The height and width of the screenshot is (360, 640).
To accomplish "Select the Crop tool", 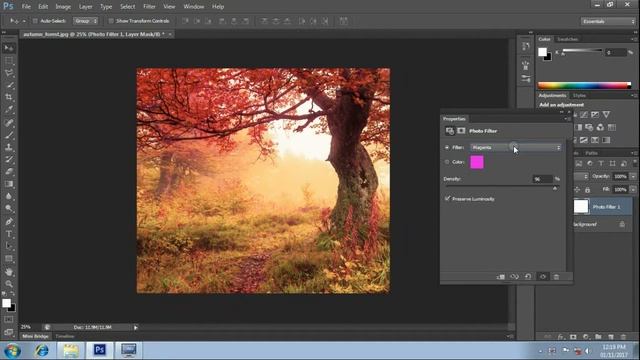I will point(9,97).
